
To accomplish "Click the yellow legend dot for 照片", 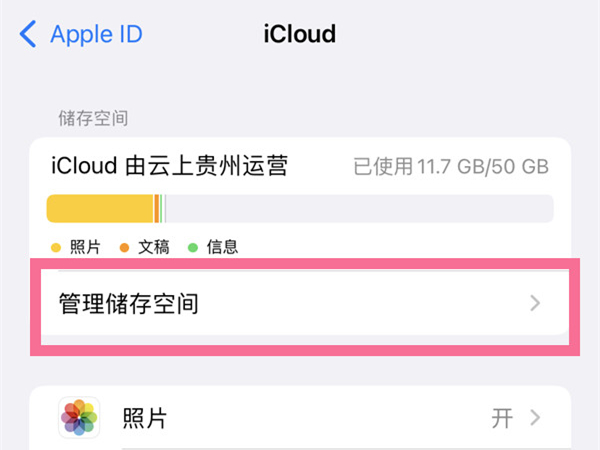I will 55,247.
